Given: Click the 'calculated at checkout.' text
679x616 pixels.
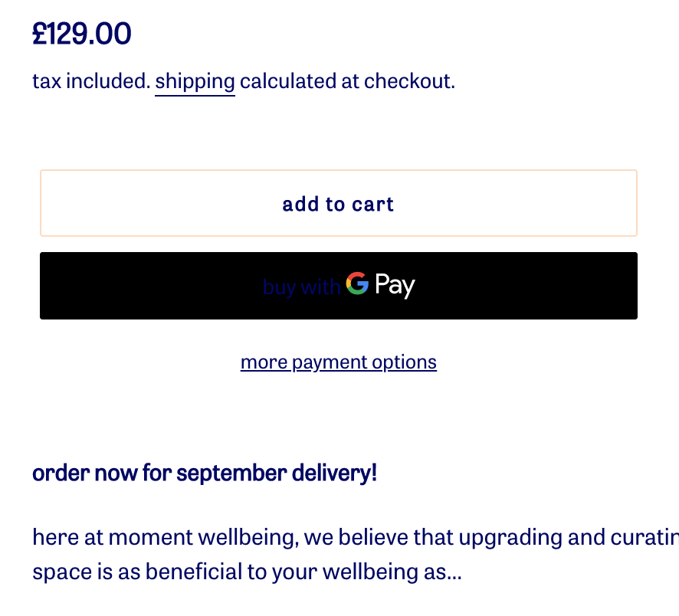Looking at the screenshot, I should [347, 81].
